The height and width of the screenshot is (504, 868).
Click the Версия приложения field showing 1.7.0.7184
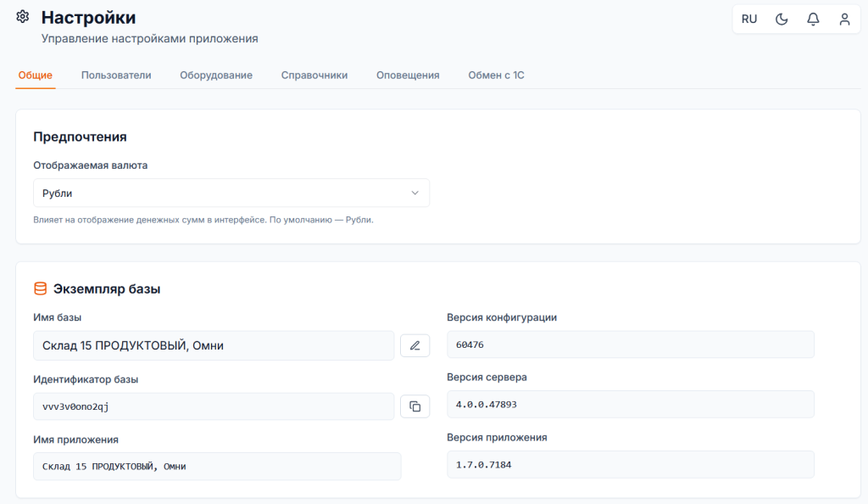[x=630, y=464]
